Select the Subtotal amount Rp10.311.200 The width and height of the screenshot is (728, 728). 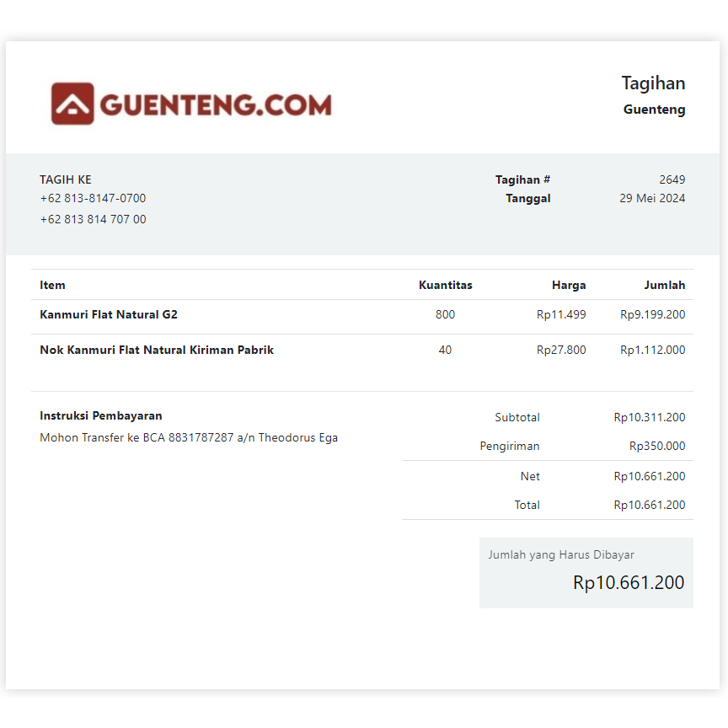(648, 417)
